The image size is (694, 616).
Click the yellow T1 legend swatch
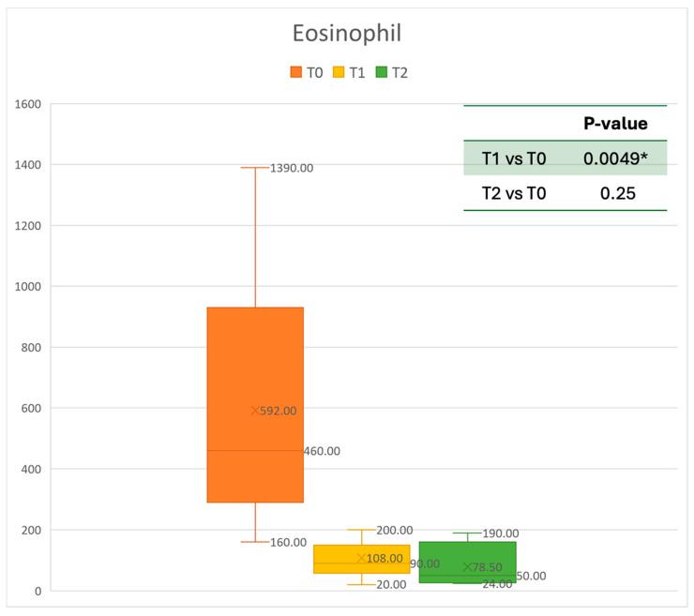click(x=339, y=72)
